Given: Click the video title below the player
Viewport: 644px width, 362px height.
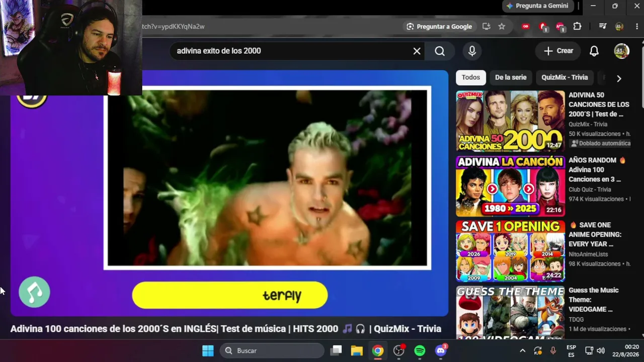Looking at the screenshot, I should coord(226,329).
